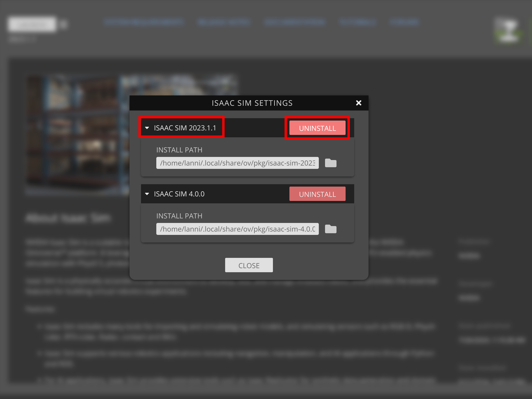Click the ISAAC SIM SETTINGS title bar
Viewport: 532px width, 399px height.
[x=252, y=103]
